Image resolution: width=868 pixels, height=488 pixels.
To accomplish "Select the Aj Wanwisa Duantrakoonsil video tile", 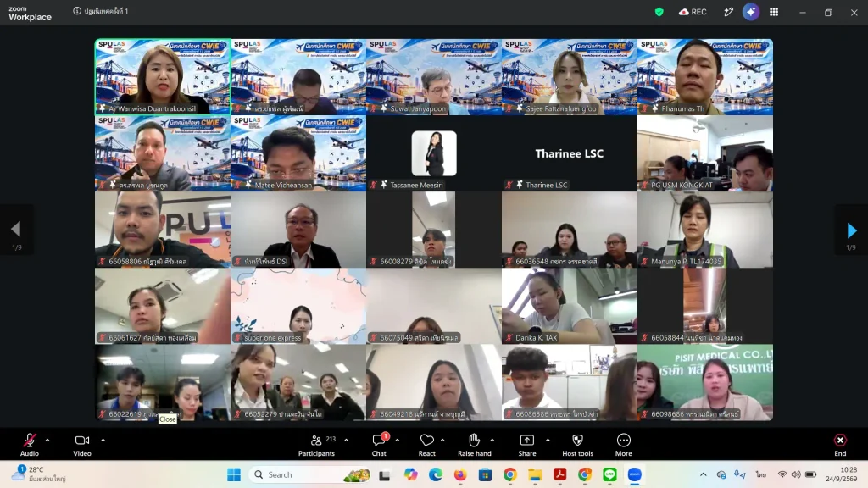I will (163, 76).
